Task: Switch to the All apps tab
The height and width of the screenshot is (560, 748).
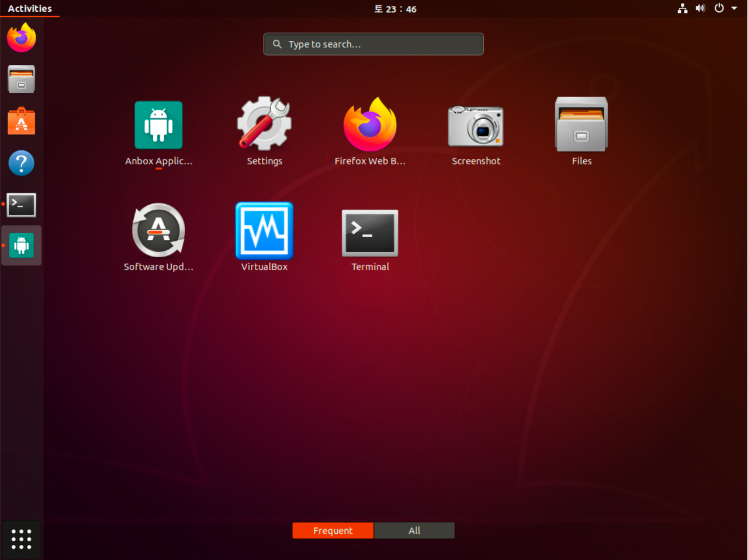Action: [414, 530]
